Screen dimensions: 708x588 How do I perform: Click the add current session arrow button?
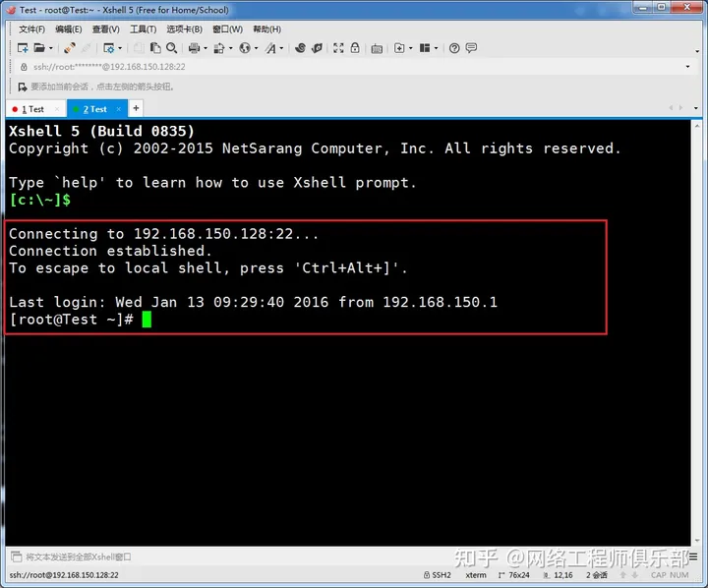click(x=22, y=87)
